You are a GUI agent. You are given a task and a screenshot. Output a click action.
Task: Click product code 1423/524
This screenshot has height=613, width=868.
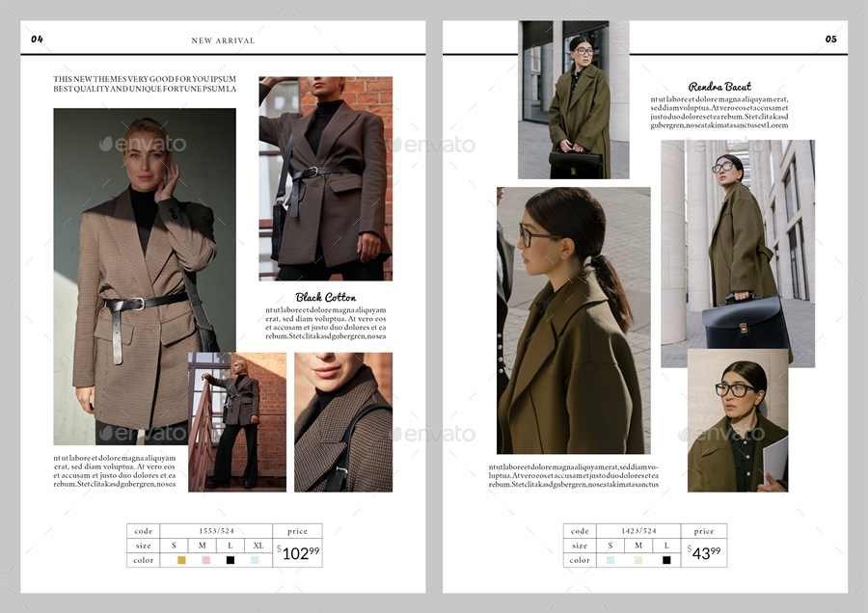click(x=641, y=531)
